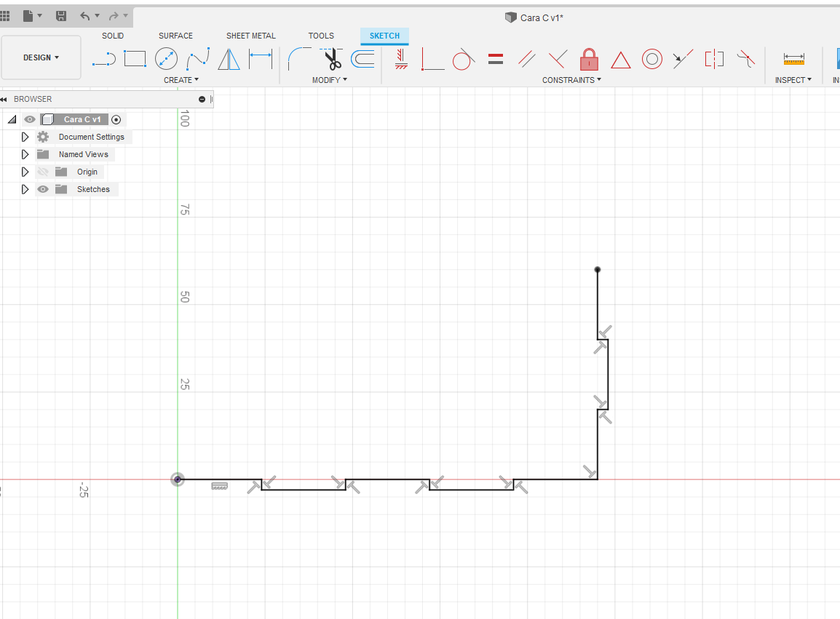
Task: Apply the Horizontal/Vertical constraint
Action: click(401, 59)
